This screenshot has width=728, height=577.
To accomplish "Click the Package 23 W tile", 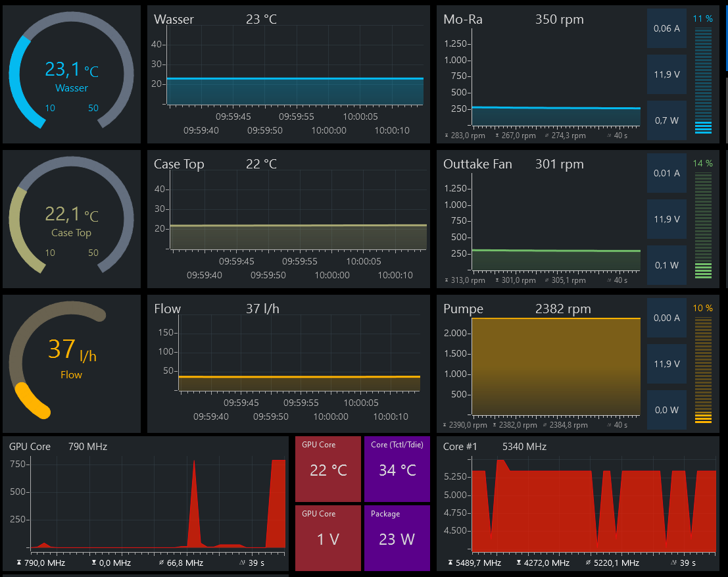I will pos(397,538).
